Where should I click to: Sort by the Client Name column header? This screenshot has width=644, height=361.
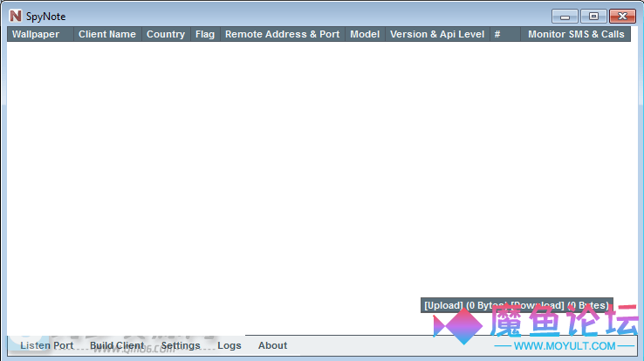click(107, 34)
